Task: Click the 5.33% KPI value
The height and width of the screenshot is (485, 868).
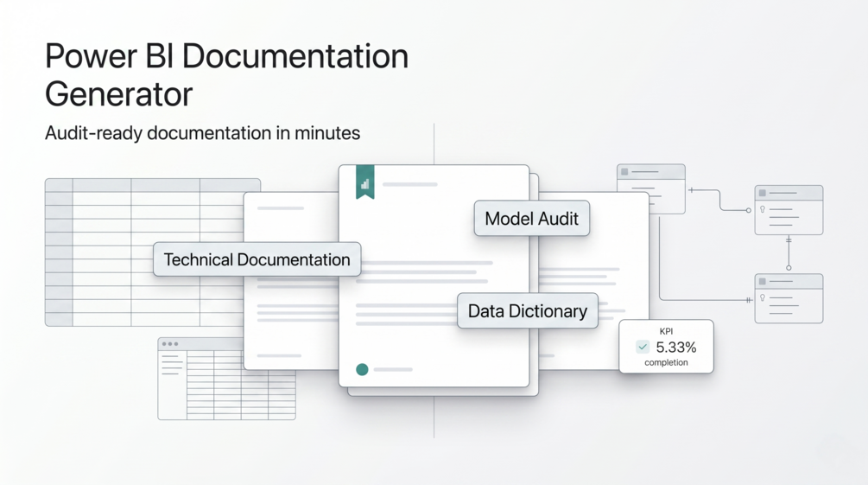Action: click(676, 348)
